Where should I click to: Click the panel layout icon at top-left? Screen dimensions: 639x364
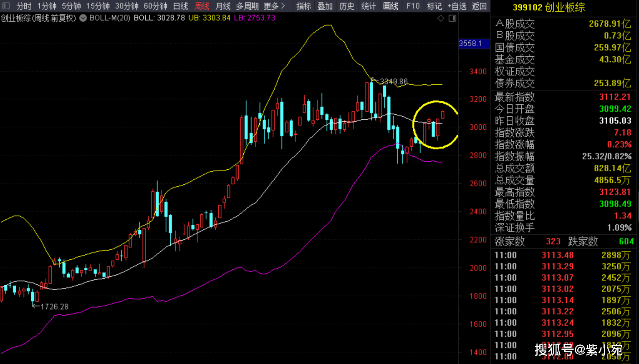coord(6,6)
